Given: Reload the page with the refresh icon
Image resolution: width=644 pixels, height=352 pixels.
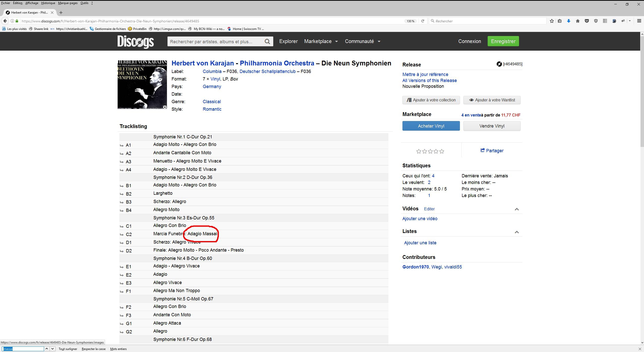Looking at the screenshot, I should tap(423, 21).
